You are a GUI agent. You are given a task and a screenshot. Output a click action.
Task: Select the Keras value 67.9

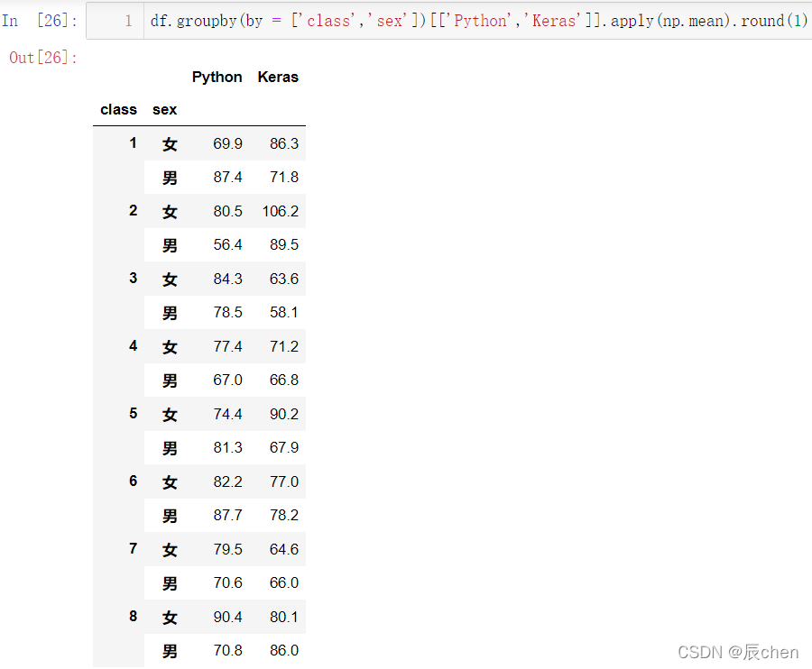(284, 447)
